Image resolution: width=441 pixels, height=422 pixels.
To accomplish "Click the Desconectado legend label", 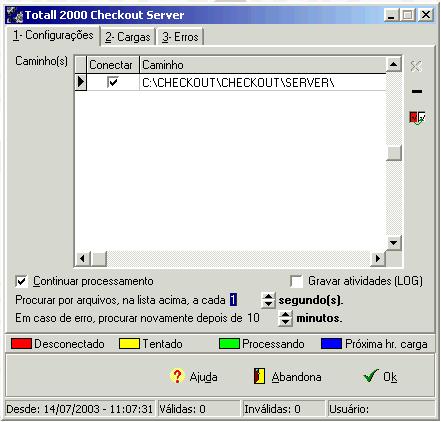I will pyautogui.click(x=69, y=344).
